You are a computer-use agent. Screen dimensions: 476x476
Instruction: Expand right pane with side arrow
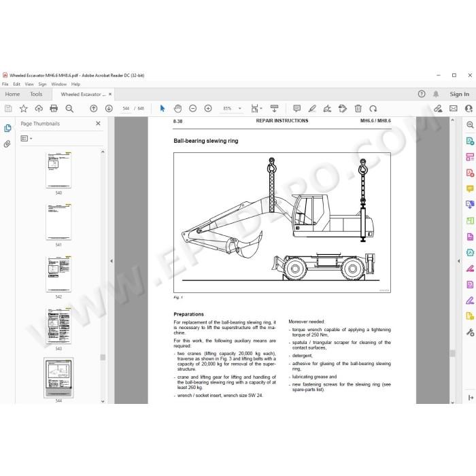click(x=458, y=260)
